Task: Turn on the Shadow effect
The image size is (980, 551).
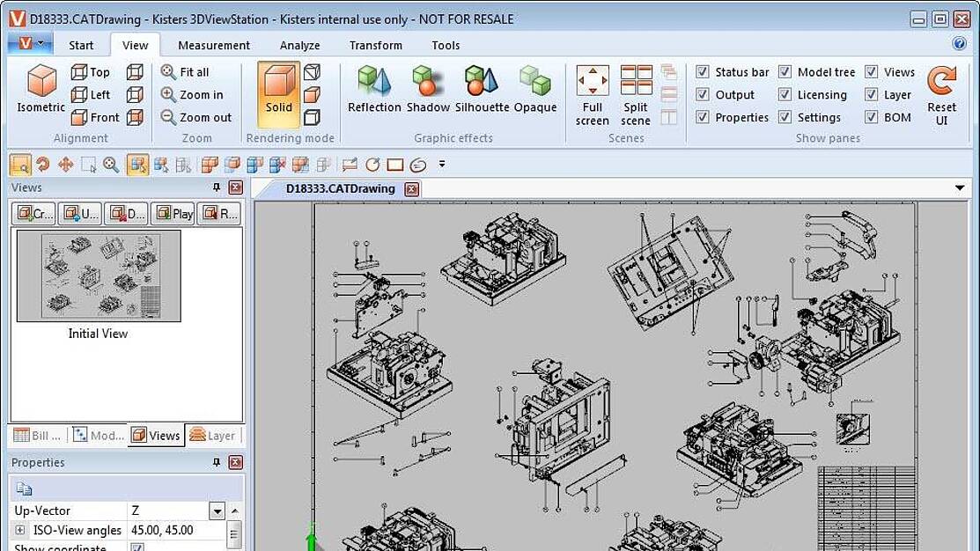Action: click(428, 83)
